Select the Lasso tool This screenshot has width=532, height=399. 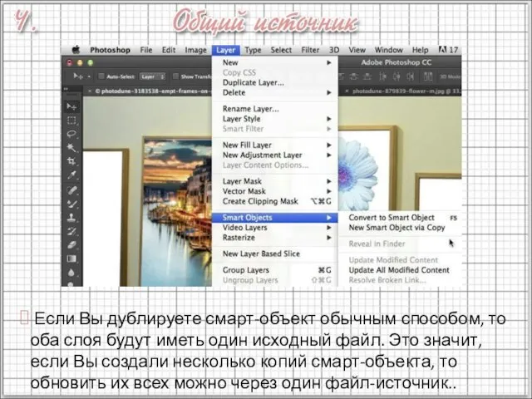[72, 133]
